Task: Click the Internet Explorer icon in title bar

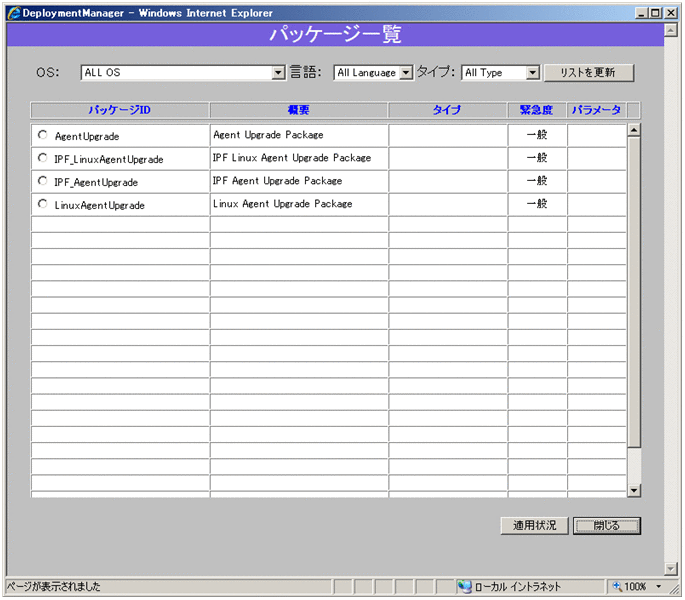Action: click(x=13, y=12)
